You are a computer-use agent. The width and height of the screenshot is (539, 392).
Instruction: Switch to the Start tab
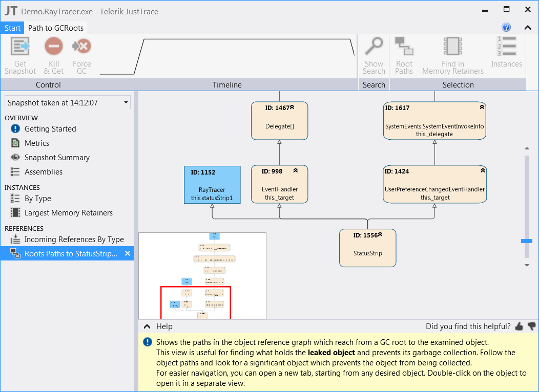point(12,28)
